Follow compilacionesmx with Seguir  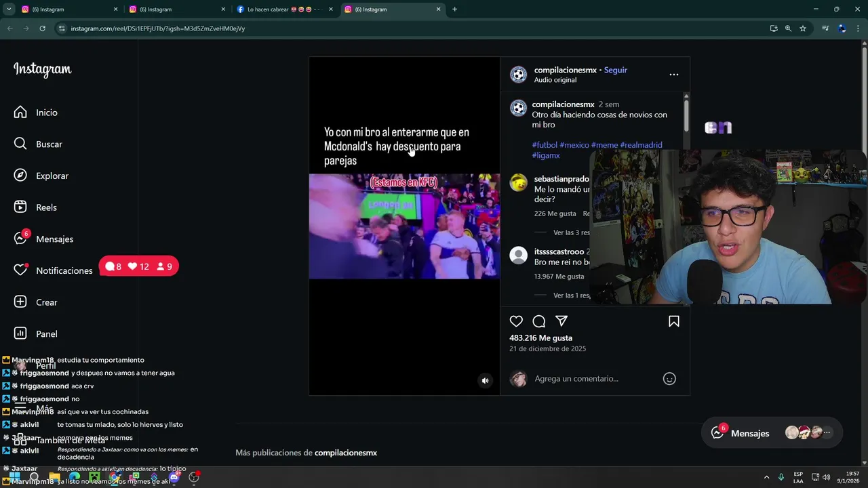(616, 70)
